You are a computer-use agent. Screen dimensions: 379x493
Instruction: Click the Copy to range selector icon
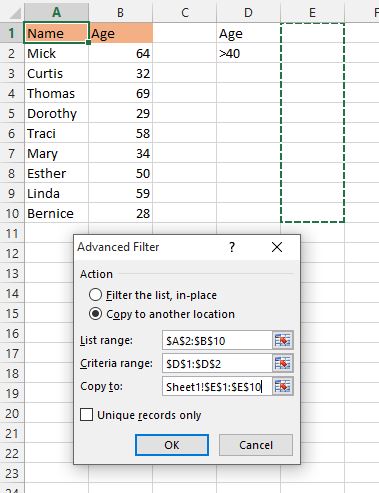(x=283, y=386)
